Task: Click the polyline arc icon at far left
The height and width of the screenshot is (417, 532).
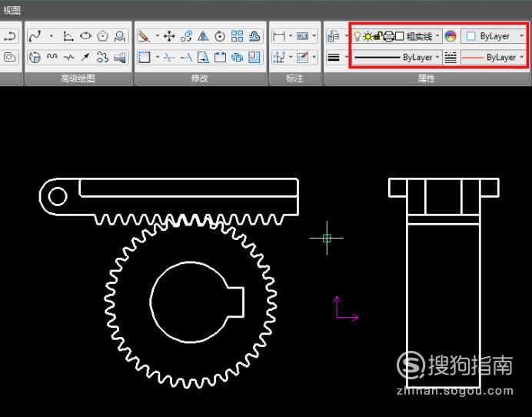Action: tap(10, 35)
